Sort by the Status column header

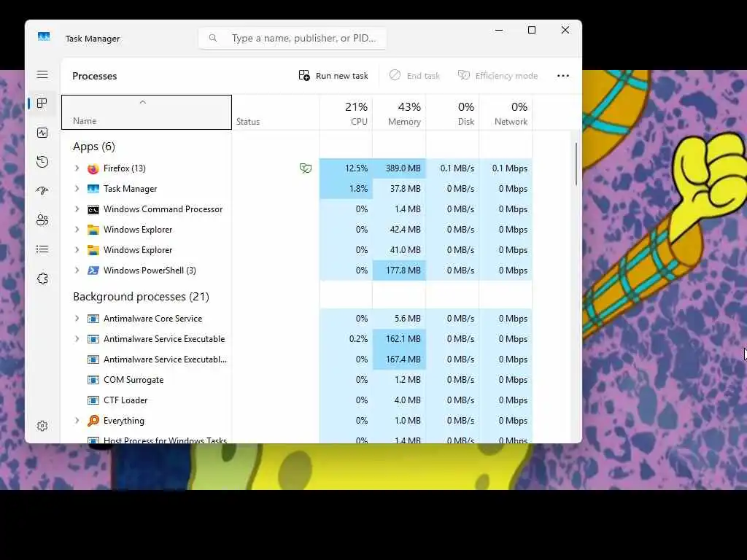tap(275, 112)
